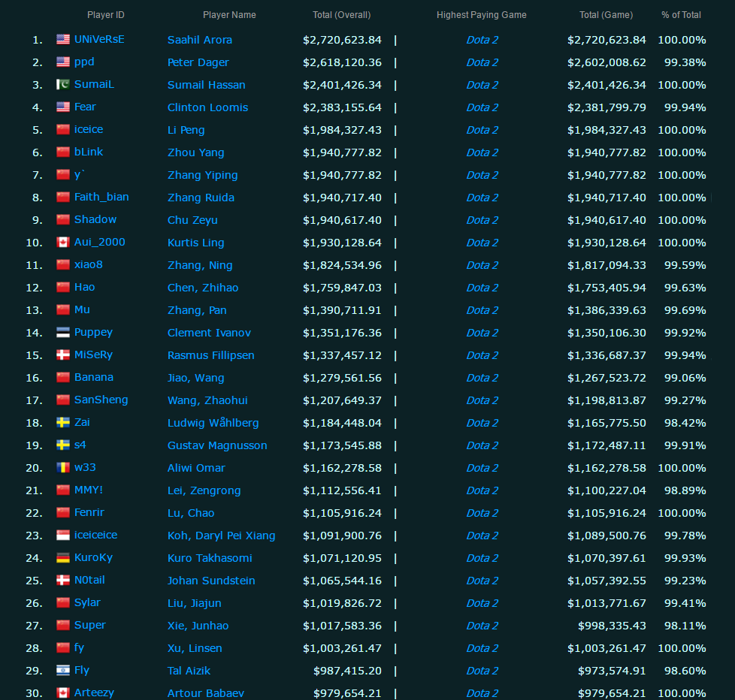The image size is (735, 700).
Task: Select the Swedish flag beside Zai
Action: pyautogui.click(x=63, y=423)
